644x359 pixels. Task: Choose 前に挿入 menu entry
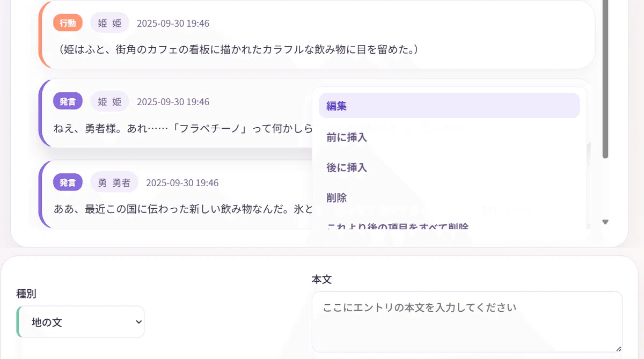click(x=449, y=137)
